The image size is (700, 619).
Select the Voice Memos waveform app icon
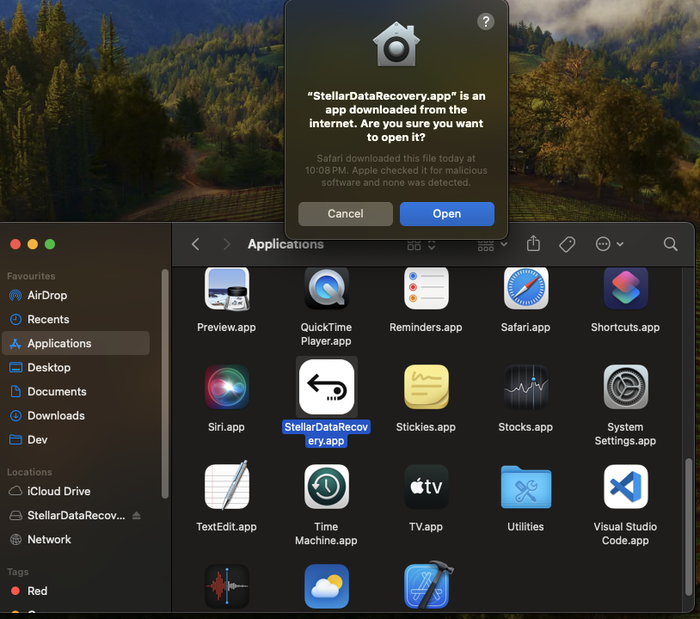(227, 586)
